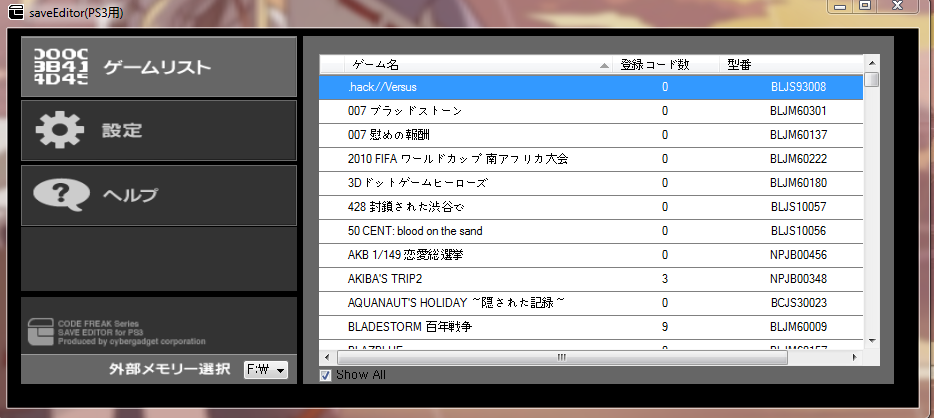This screenshot has height=418, width=934.
Task: Select the ゲームリスト menu label
Action: pyautogui.click(x=157, y=67)
